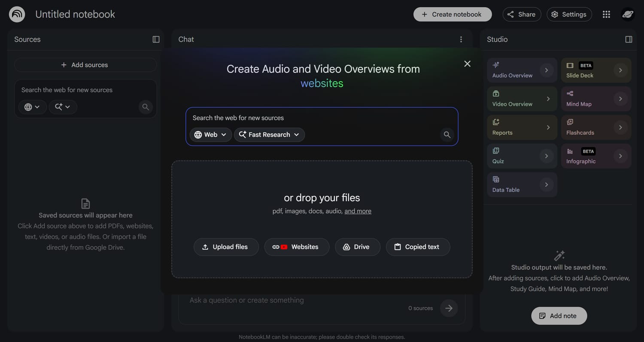The height and width of the screenshot is (342, 644).
Task: Expand Quiz options chevron
Action: [547, 156]
